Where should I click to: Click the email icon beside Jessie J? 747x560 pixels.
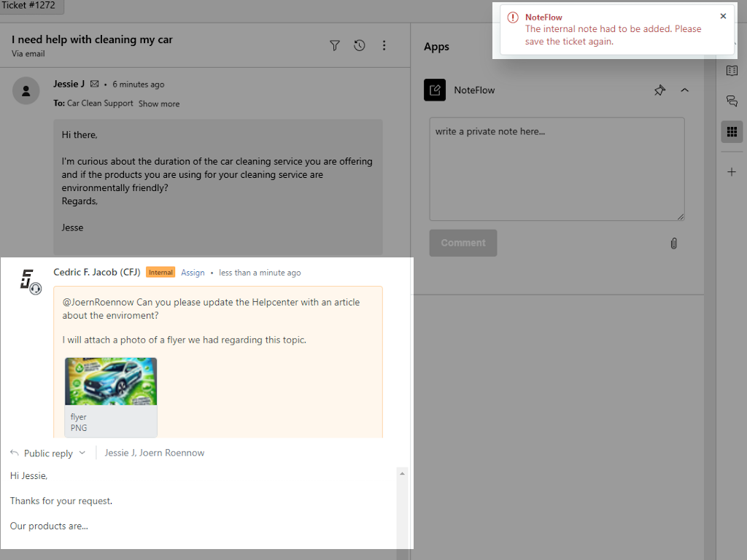pos(94,84)
